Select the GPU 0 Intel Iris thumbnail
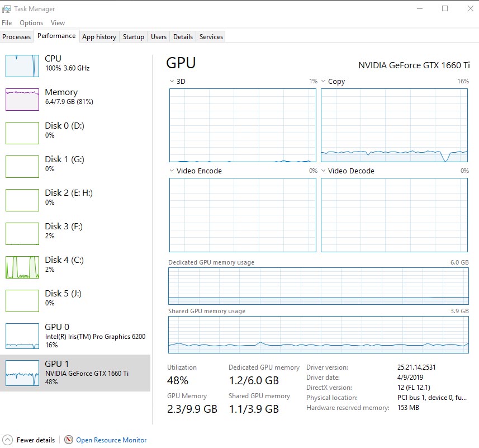The image size is (479, 448). coord(22,336)
